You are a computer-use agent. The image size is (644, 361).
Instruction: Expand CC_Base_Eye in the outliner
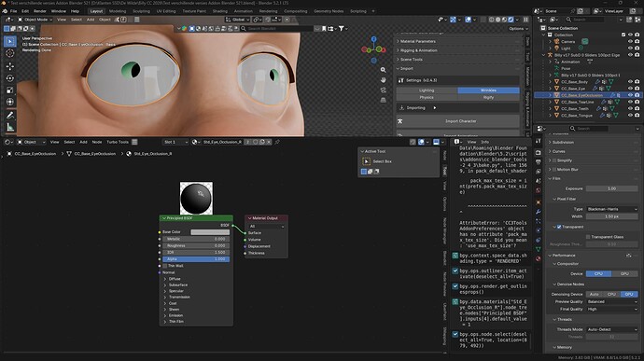click(x=550, y=89)
